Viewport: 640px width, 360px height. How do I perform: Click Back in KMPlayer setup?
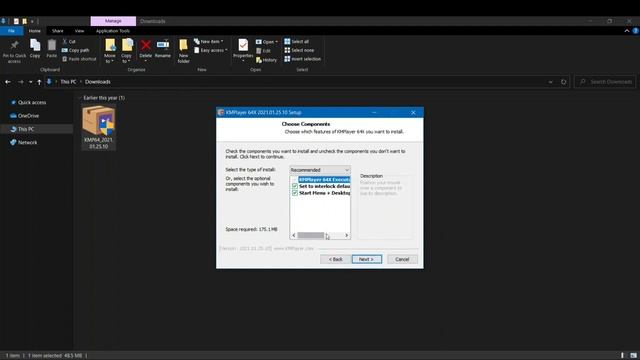click(x=336, y=259)
